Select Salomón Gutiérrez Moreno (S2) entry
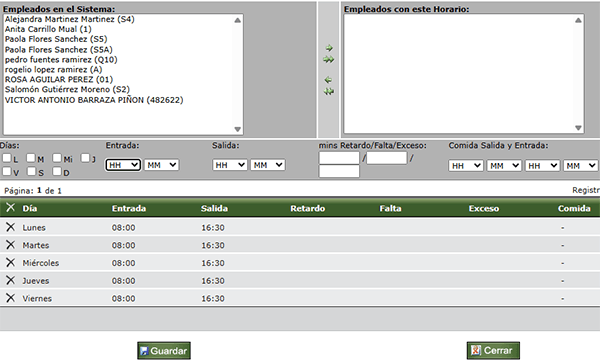This screenshot has width=600, height=363. coord(67,89)
